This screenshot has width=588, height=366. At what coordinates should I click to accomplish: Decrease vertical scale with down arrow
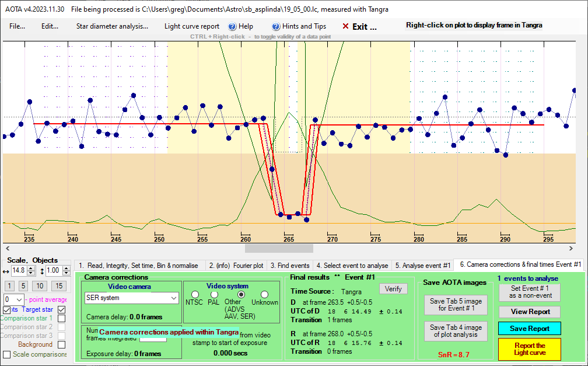pos(66,274)
